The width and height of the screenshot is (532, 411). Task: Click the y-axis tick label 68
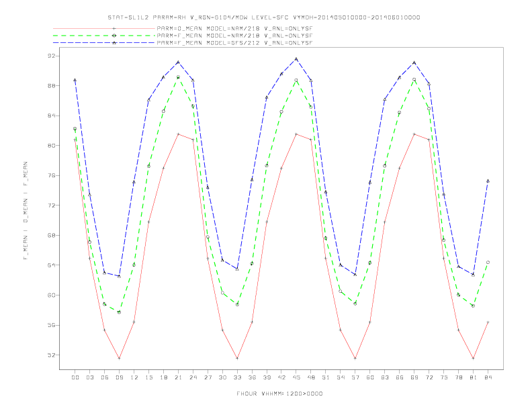click(x=51, y=235)
